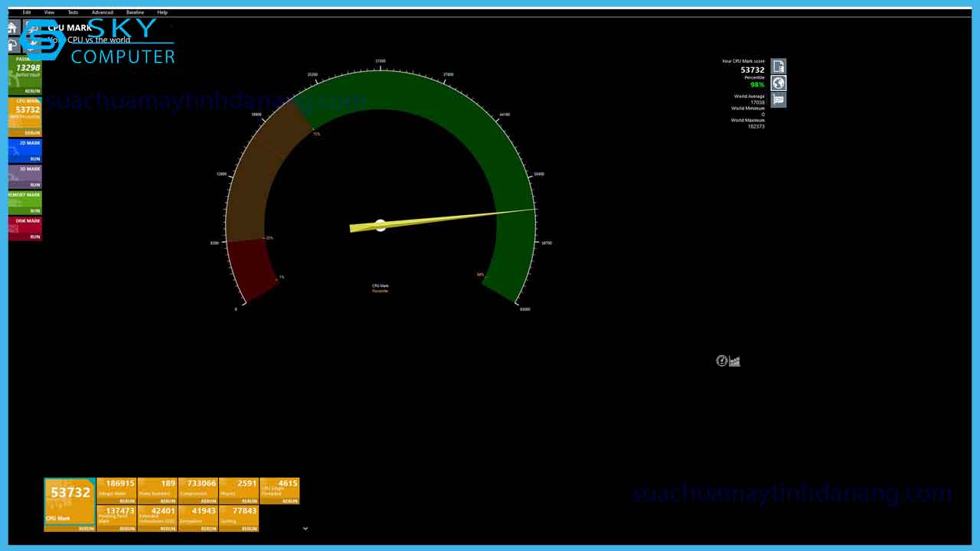Rerun the Integer Math test
980x551 pixels.
[127, 501]
